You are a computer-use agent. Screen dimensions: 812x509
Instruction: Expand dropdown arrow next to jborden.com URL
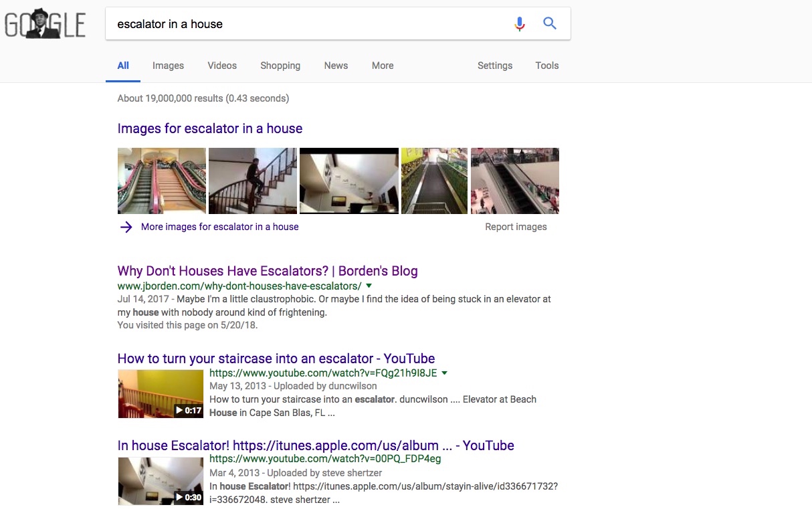click(x=369, y=286)
